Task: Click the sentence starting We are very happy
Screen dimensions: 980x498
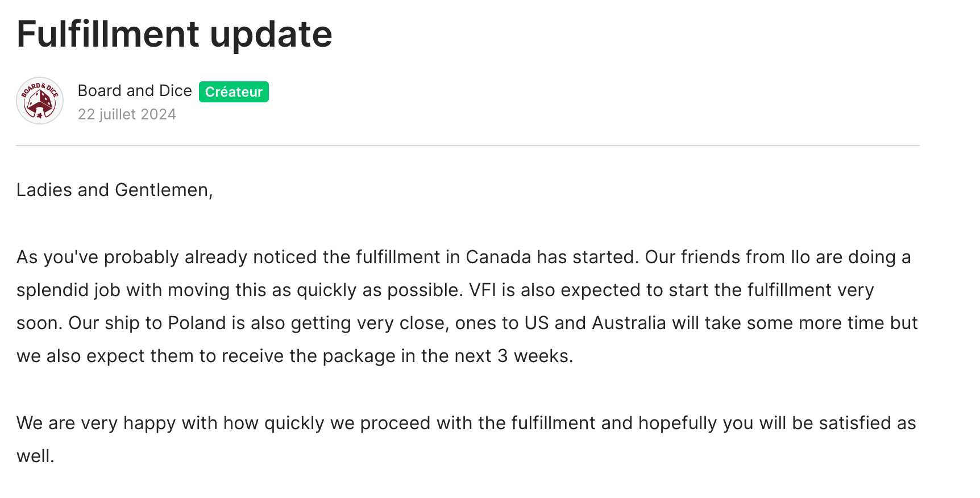Action: [x=466, y=439]
